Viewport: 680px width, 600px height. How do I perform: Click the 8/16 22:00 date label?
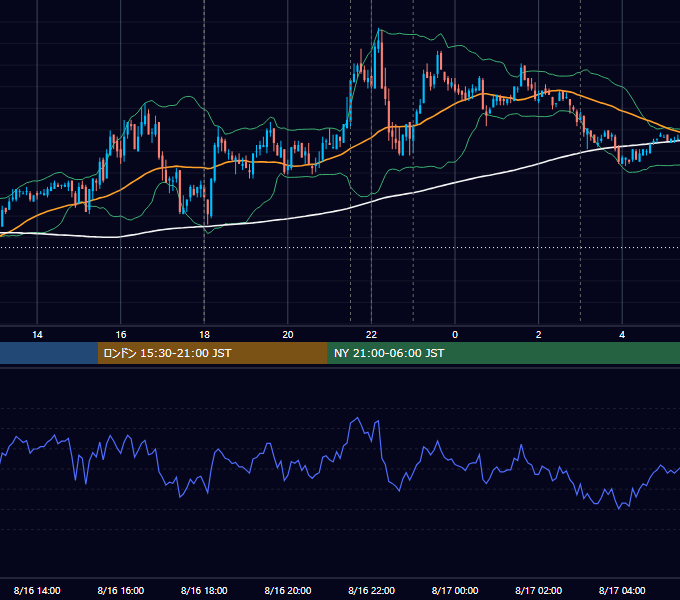coord(371,590)
